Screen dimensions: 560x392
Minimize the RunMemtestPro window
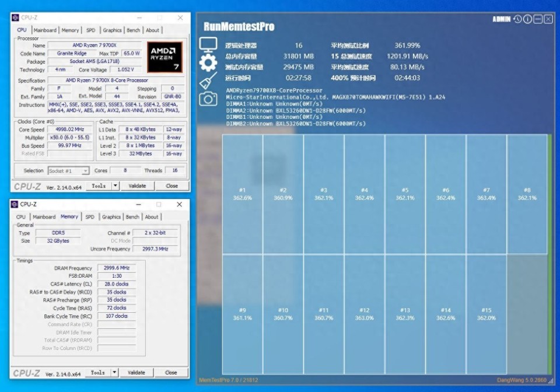point(538,19)
